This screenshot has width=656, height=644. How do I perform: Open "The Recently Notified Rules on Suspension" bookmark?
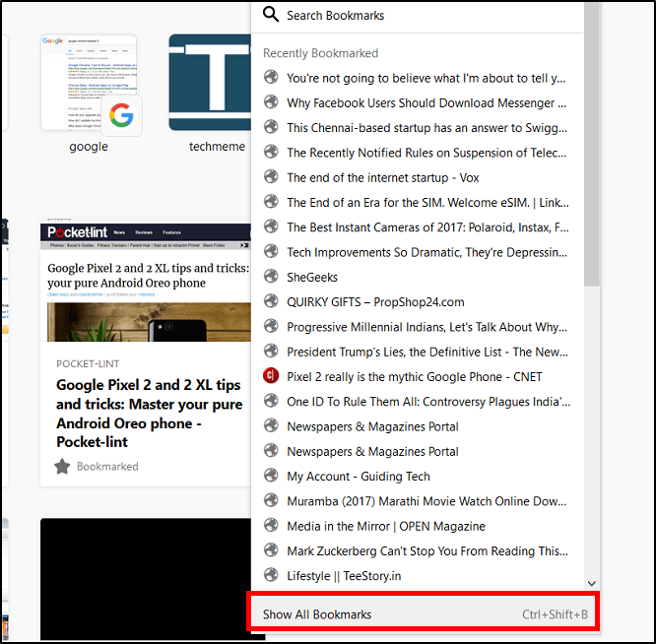click(417, 153)
